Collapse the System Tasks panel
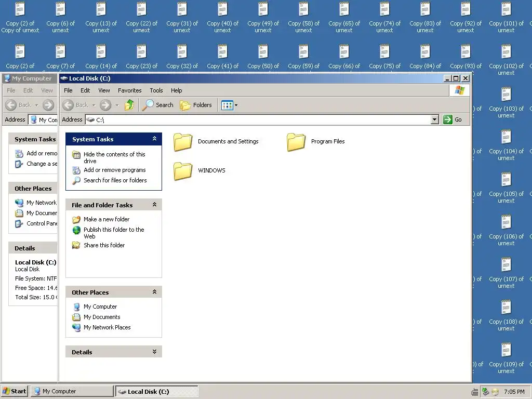Viewport: 532px width, 399px height. pos(154,139)
